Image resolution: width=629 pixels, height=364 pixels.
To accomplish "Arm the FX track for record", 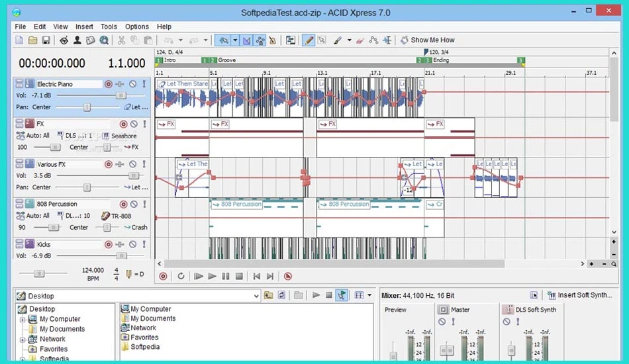I will tap(123, 124).
